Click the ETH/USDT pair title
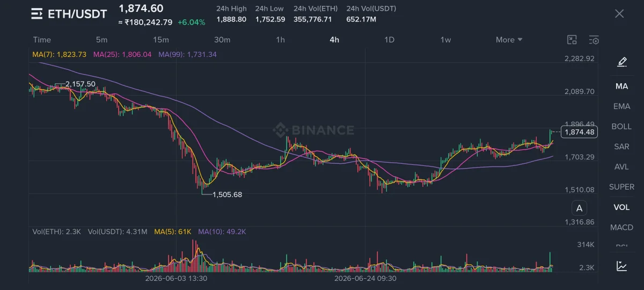The width and height of the screenshot is (644, 290). tap(77, 14)
